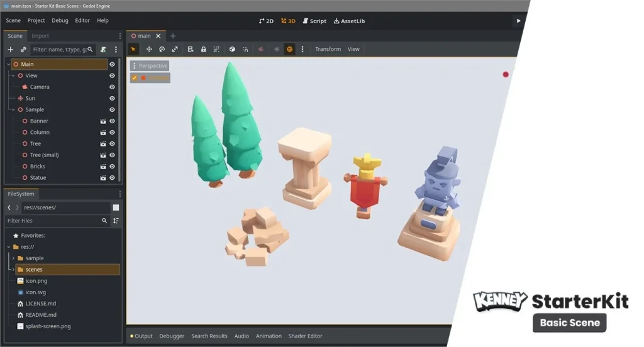
Task: Toggle FileSystem split mode square icon
Action: tap(116, 208)
